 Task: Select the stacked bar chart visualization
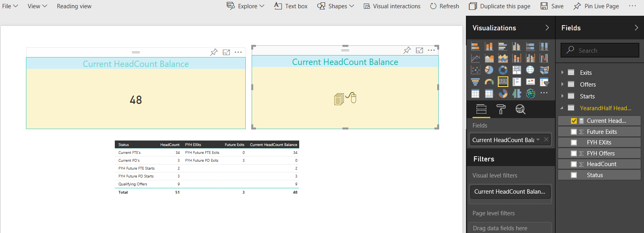[475, 46]
